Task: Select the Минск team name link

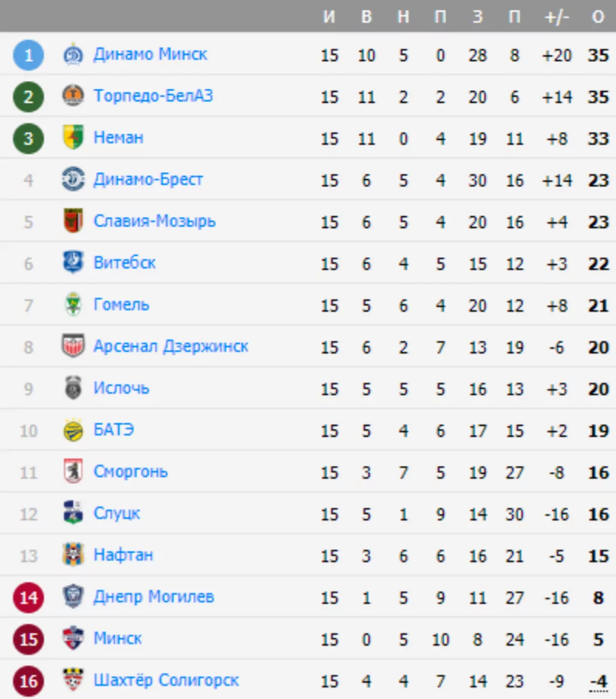Action: click(x=117, y=638)
